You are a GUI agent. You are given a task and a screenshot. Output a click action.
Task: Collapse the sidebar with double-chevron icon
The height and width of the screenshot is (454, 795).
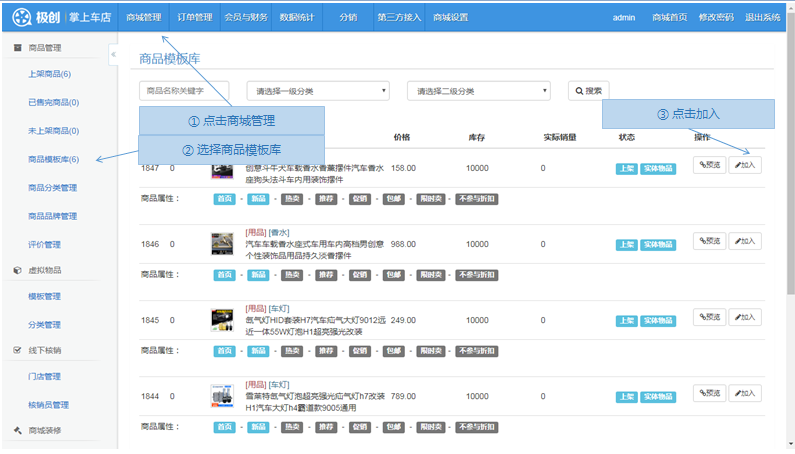(113, 55)
